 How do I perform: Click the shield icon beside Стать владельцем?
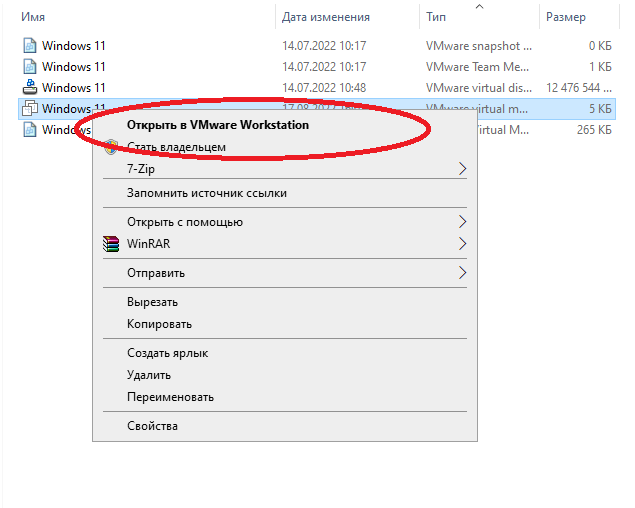[111, 147]
